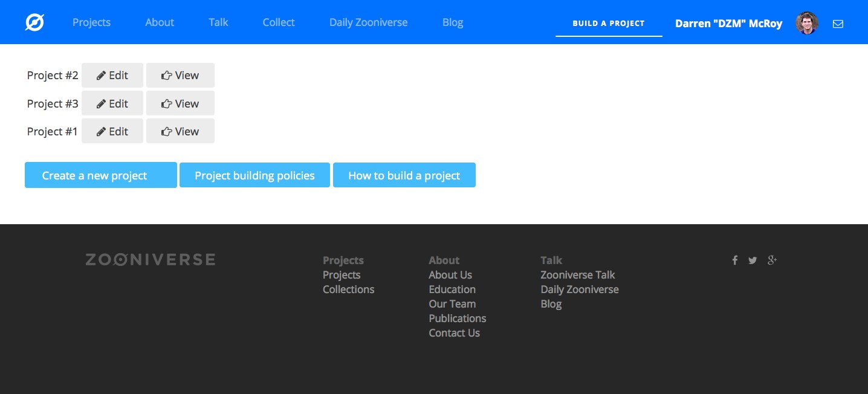
Task: Click the Zooniverse footer wordmark logo
Action: [150, 260]
